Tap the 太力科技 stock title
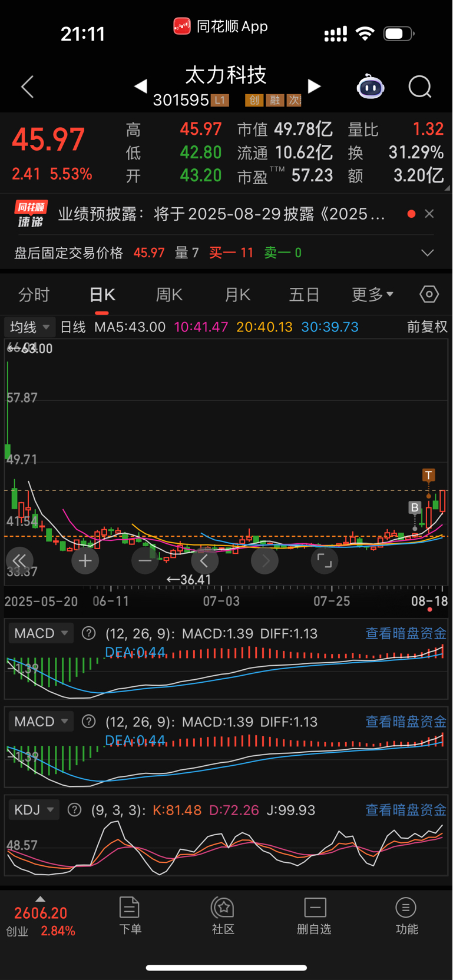 point(226,75)
